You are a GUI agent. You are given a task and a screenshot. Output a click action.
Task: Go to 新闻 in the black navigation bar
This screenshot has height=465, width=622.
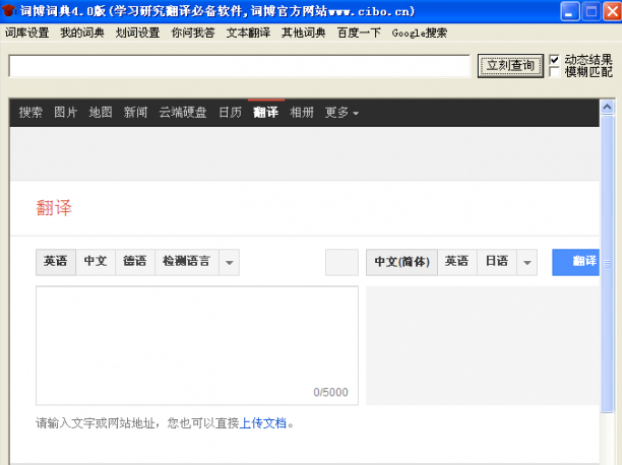click(x=135, y=113)
